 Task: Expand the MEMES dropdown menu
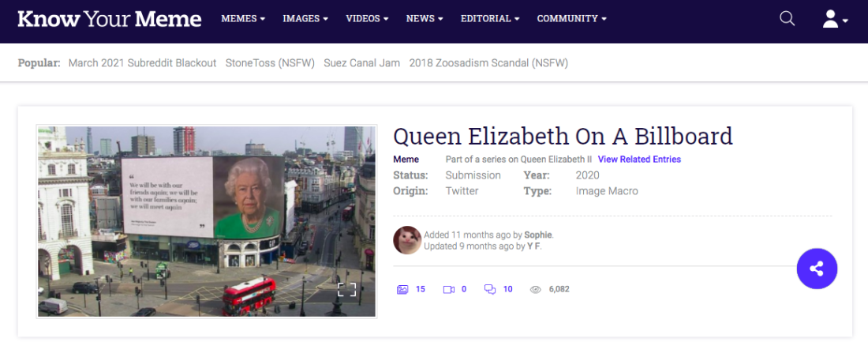pos(243,19)
